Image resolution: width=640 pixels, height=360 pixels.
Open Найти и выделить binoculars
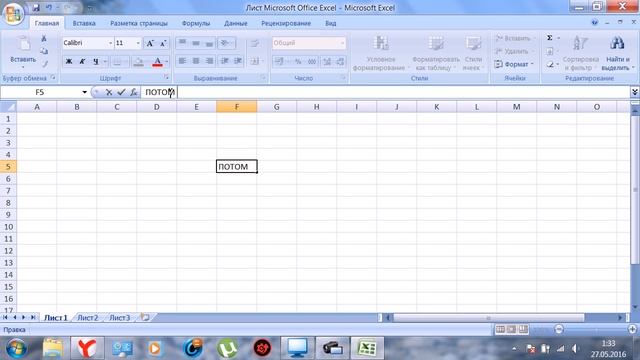click(617, 52)
